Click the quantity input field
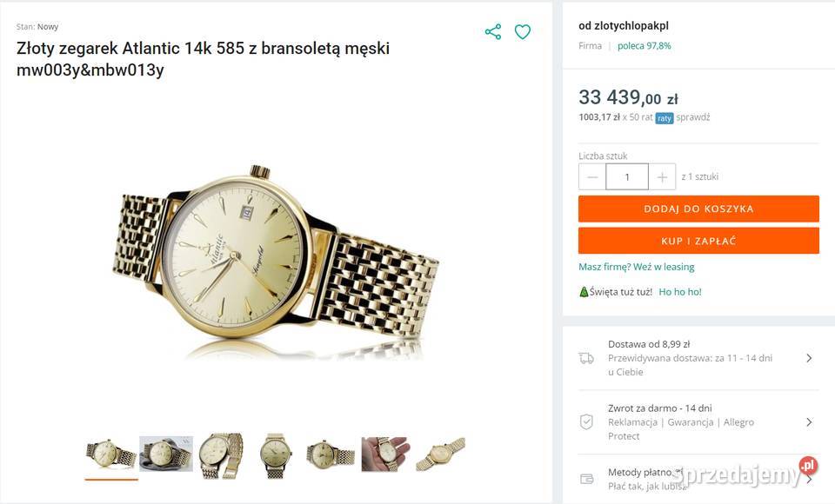The height and width of the screenshot is (504, 835). [627, 176]
